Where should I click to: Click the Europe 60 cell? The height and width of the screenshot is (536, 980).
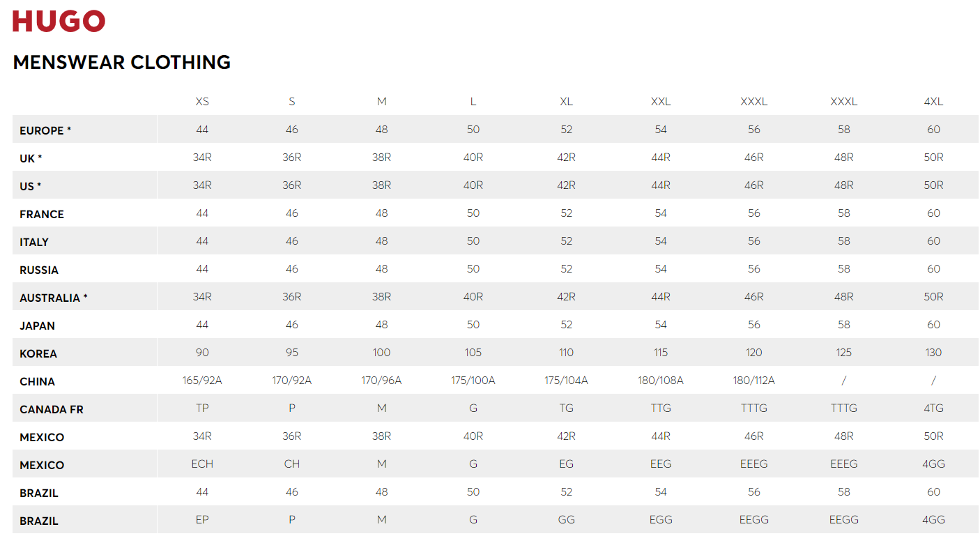(x=933, y=130)
